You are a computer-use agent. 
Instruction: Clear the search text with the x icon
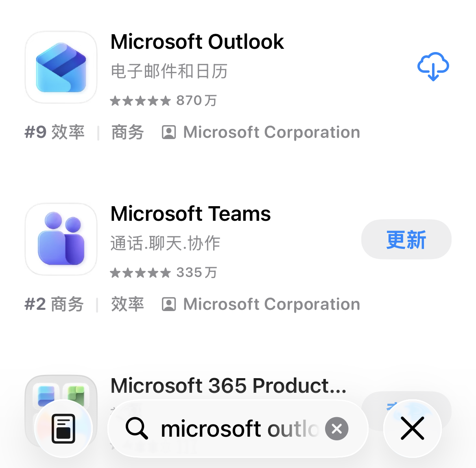click(x=337, y=429)
